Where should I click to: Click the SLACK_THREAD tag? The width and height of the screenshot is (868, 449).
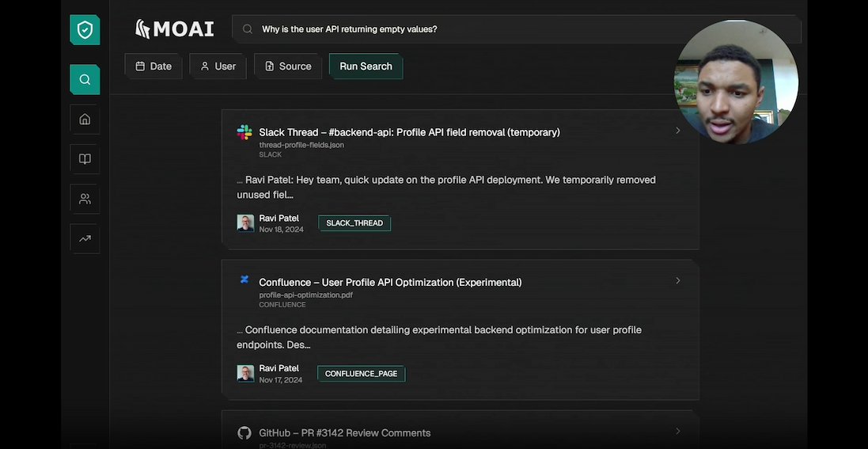click(x=354, y=223)
